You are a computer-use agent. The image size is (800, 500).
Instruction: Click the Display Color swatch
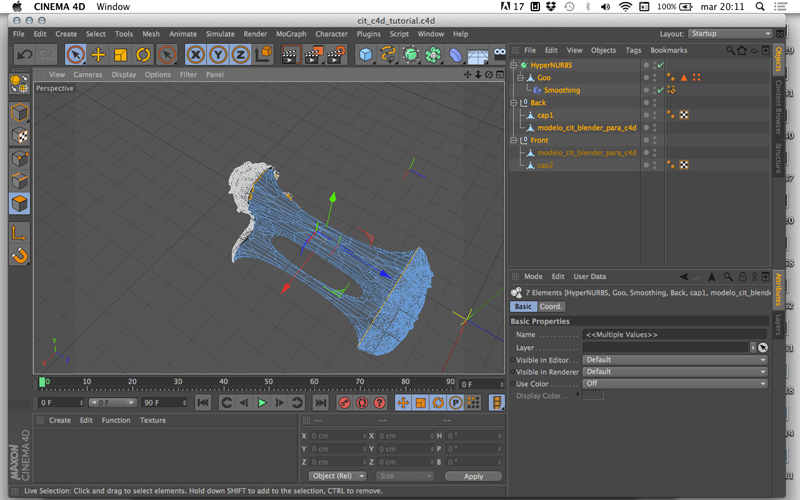pos(593,396)
